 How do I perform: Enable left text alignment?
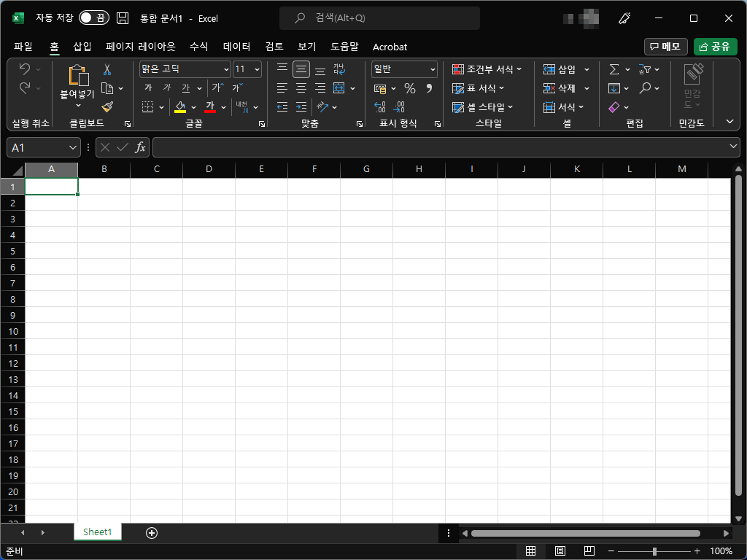pos(282,87)
